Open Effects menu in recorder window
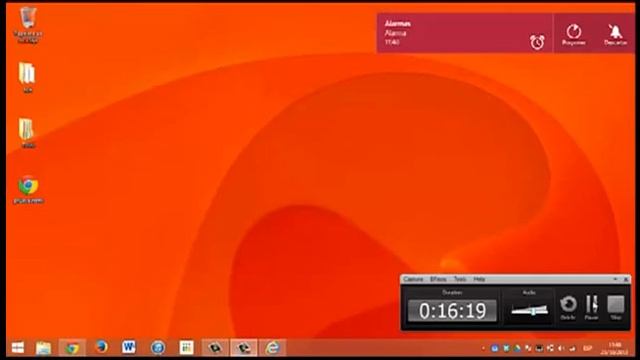The width and height of the screenshot is (640, 360). click(438, 279)
